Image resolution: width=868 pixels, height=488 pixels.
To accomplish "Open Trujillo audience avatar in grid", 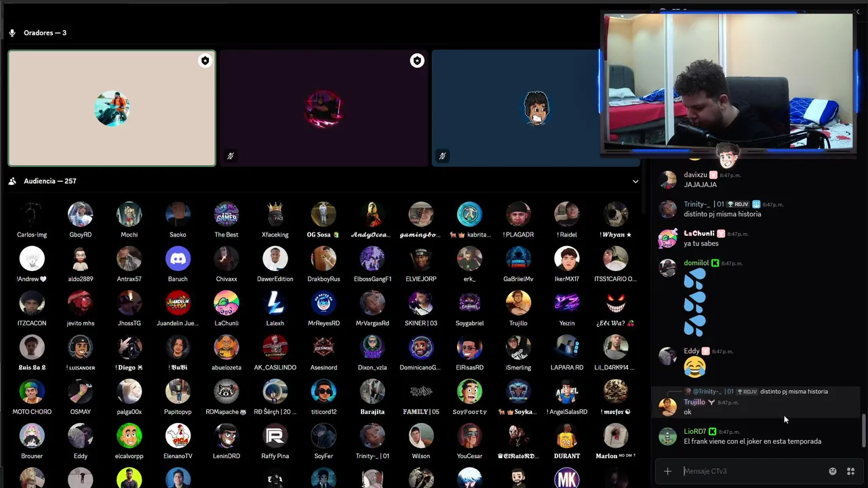I will tap(518, 303).
